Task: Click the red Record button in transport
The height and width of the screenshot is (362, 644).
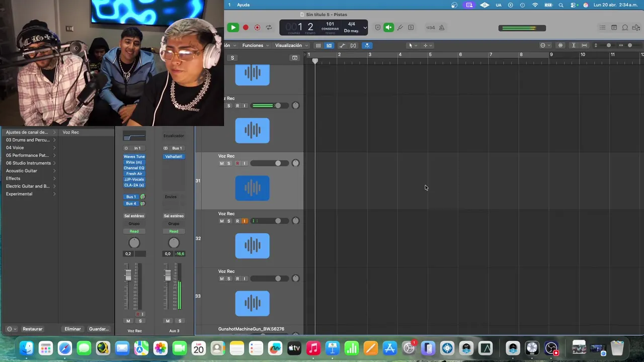Action: (x=246, y=28)
